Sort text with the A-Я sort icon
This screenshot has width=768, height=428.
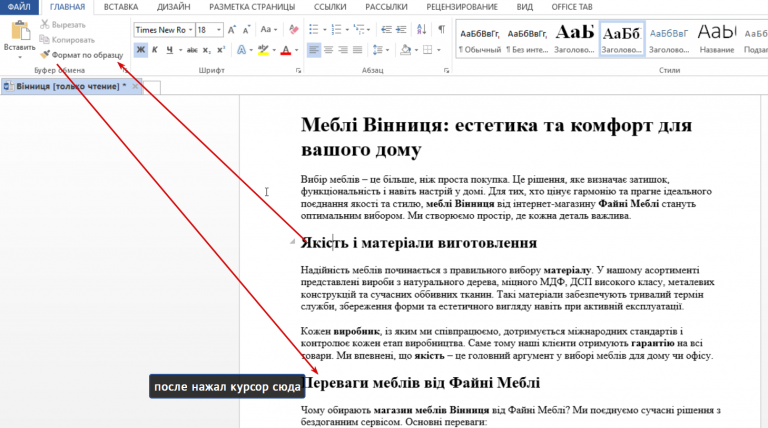point(421,30)
